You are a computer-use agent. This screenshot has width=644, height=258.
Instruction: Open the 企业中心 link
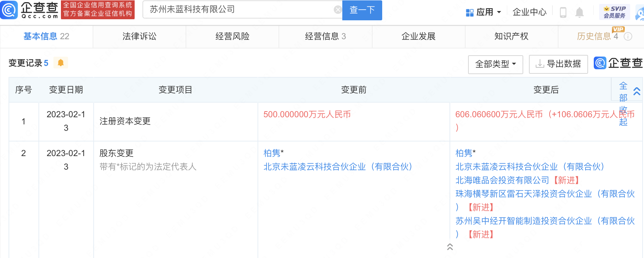point(529,12)
